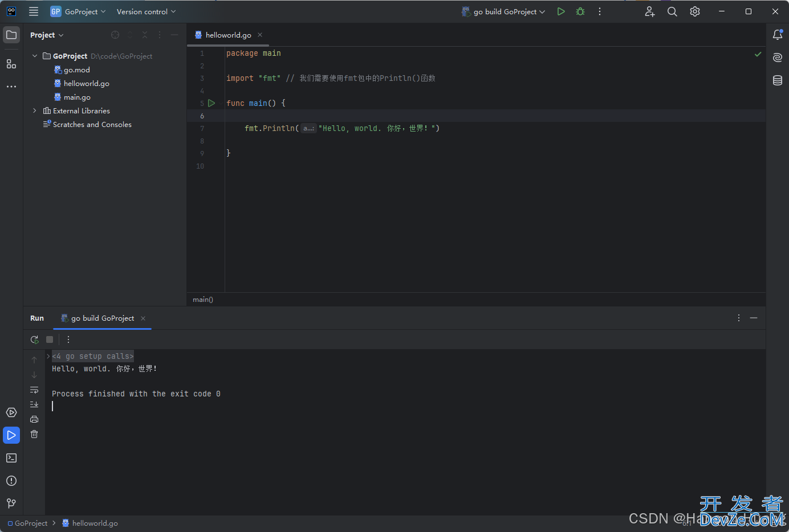This screenshot has height=532, width=789.
Task: Select Scratches and Consoles node
Action: [x=92, y=124]
